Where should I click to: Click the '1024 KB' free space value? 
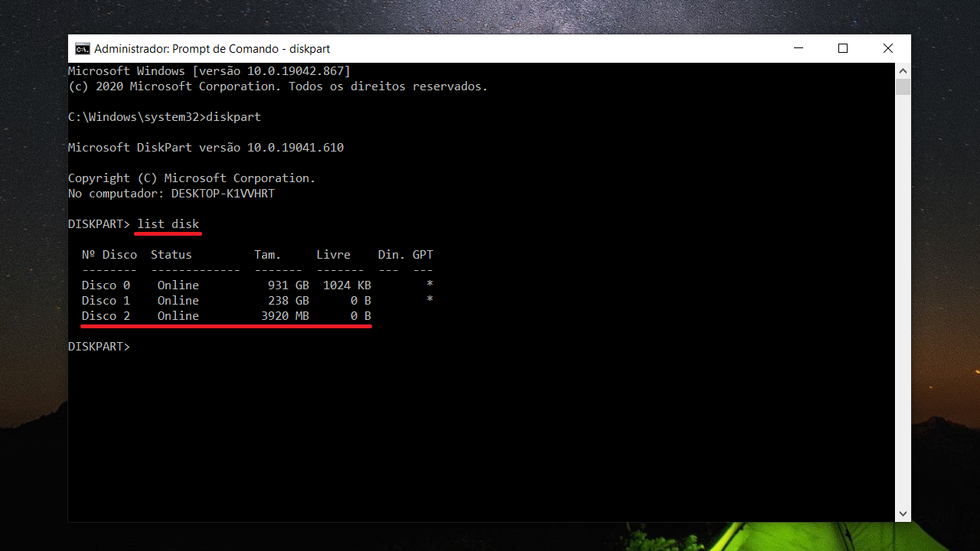click(347, 285)
